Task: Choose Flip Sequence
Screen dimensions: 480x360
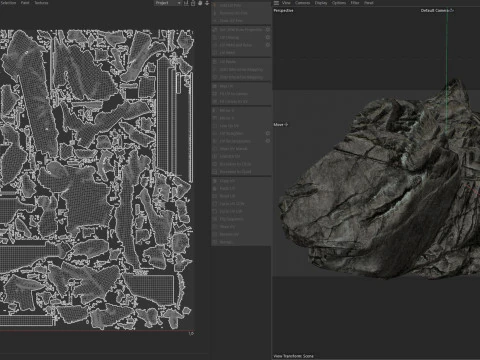Action: (x=241, y=219)
